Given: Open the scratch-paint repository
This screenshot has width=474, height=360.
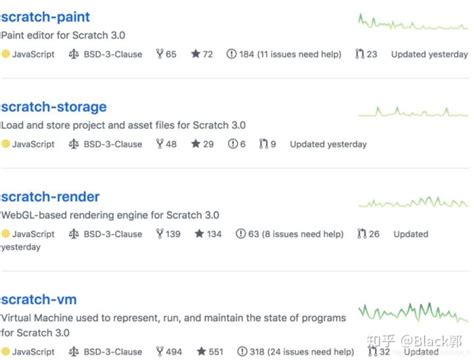Looking at the screenshot, I should click(x=45, y=17).
